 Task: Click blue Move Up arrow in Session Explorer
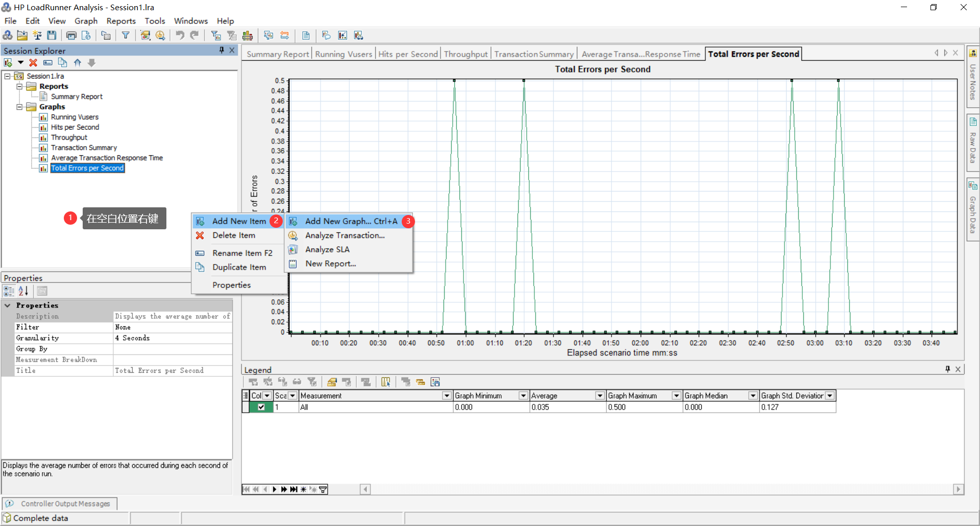point(77,63)
